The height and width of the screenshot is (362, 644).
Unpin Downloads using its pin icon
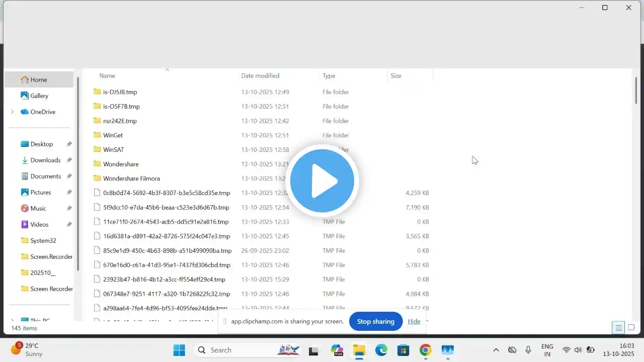click(69, 160)
